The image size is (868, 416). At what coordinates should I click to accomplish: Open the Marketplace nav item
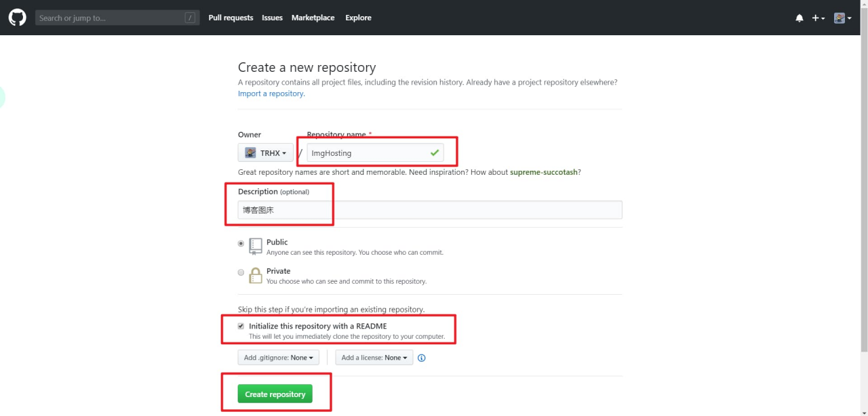313,18
